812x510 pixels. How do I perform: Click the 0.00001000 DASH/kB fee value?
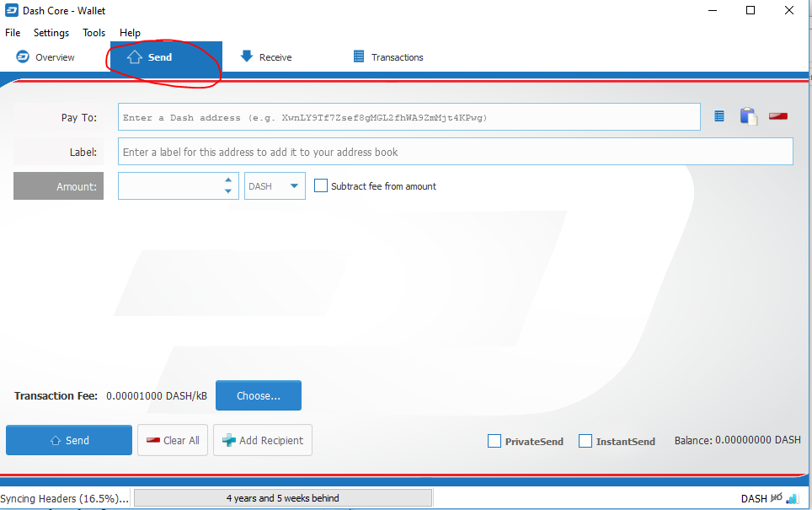coord(157,395)
